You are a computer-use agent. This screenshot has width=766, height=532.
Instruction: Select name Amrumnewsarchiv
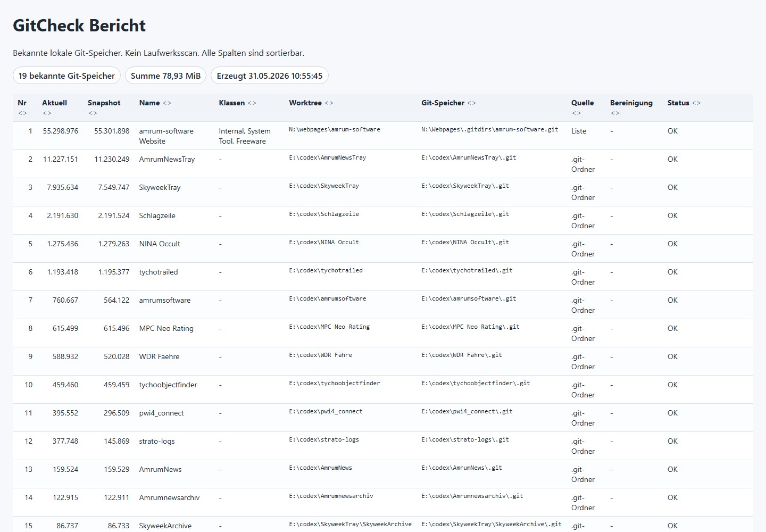coord(170,497)
